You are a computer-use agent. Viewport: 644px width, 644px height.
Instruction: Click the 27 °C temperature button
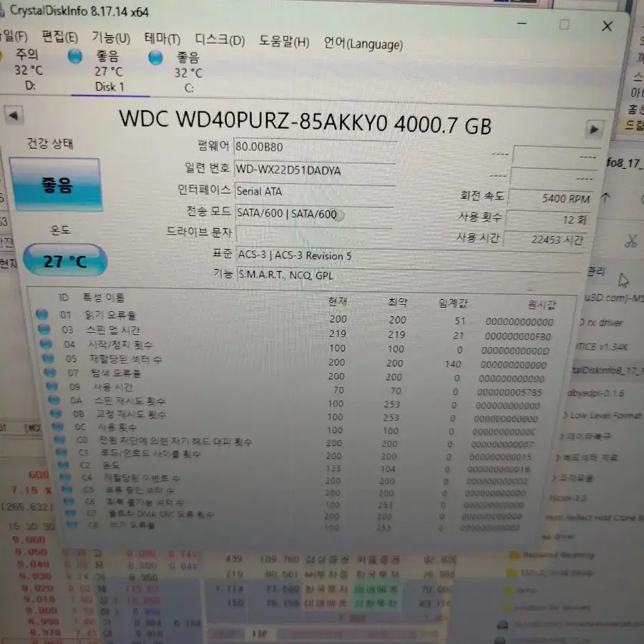(65, 260)
